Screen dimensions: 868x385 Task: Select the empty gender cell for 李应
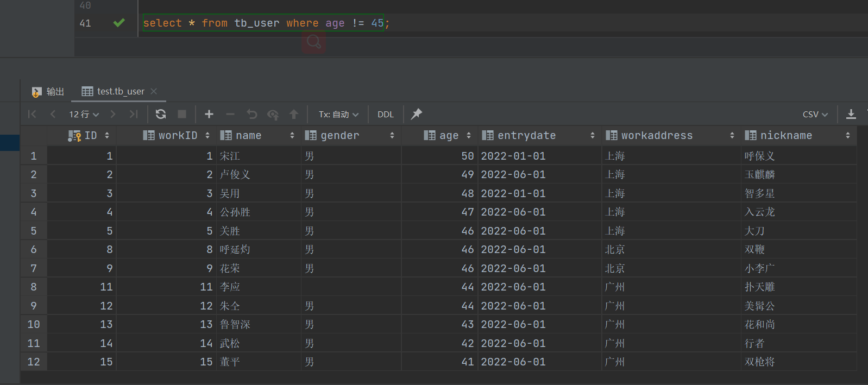tap(351, 287)
